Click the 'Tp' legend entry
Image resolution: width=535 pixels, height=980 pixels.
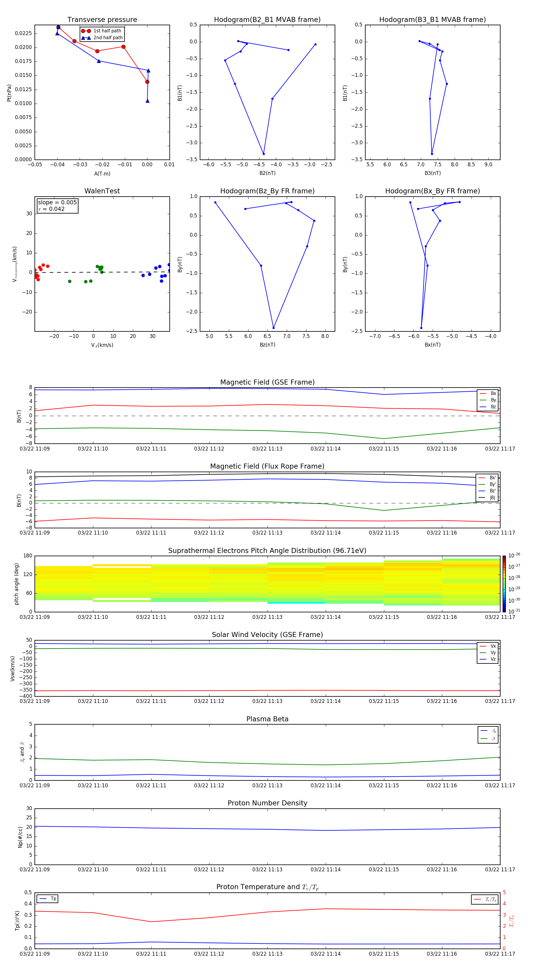click(48, 899)
